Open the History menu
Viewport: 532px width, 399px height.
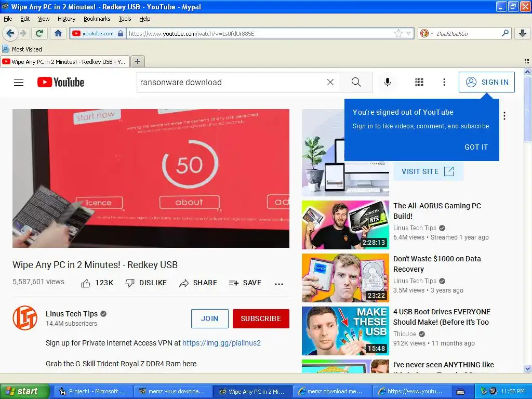66,19
